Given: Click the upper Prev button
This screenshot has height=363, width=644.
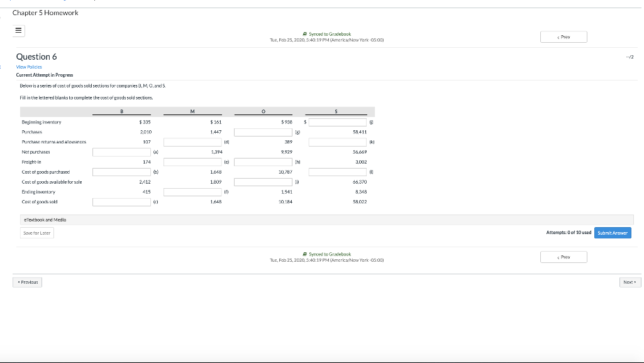Looking at the screenshot, I should [x=563, y=36].
